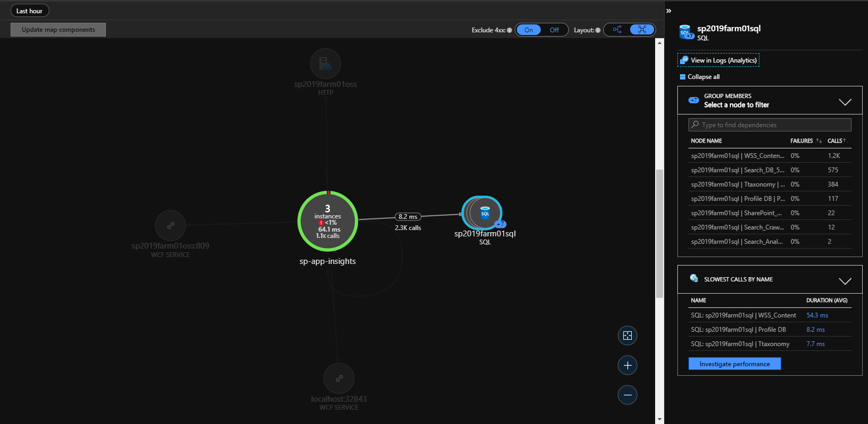Select the WSS_Content group member row
The width and height of the screenshot is (868, 424).
770,156
